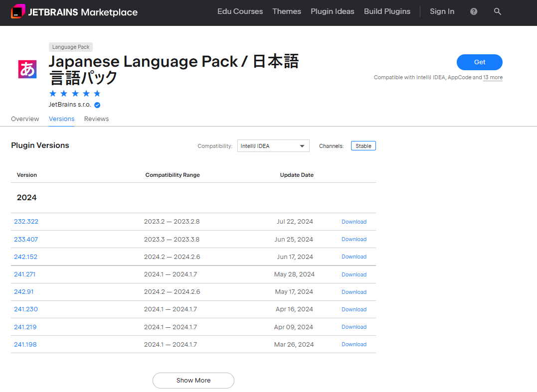
Task: Open Plugin Ideas in the top menu
Action: [x=332, y=11]
